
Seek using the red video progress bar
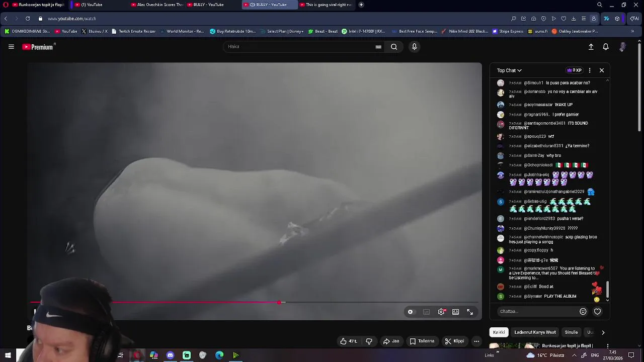[x=254, y=302]
